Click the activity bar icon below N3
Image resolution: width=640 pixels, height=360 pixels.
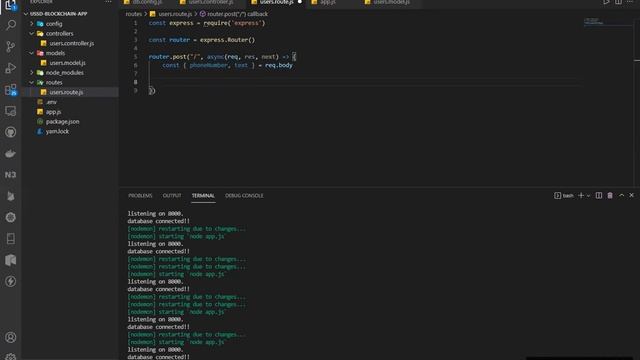11,196
